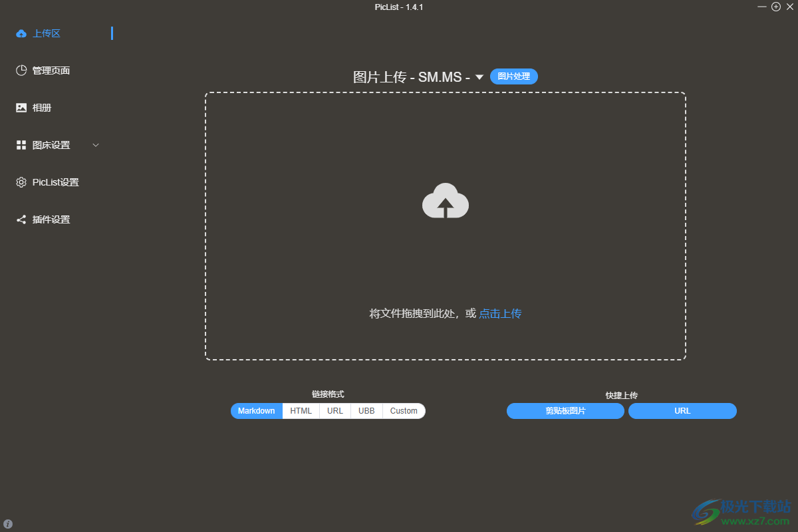Click the pie chart icon for 管理页面
The height and width of the screenshot is (532, 798).
click(21, 70)
